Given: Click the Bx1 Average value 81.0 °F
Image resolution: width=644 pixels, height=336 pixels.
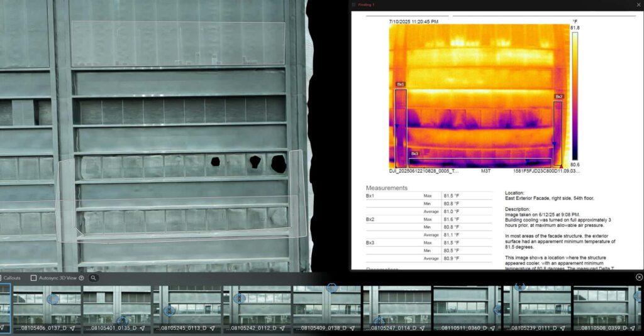Looking at the screenshot, I should coord(452,211).
